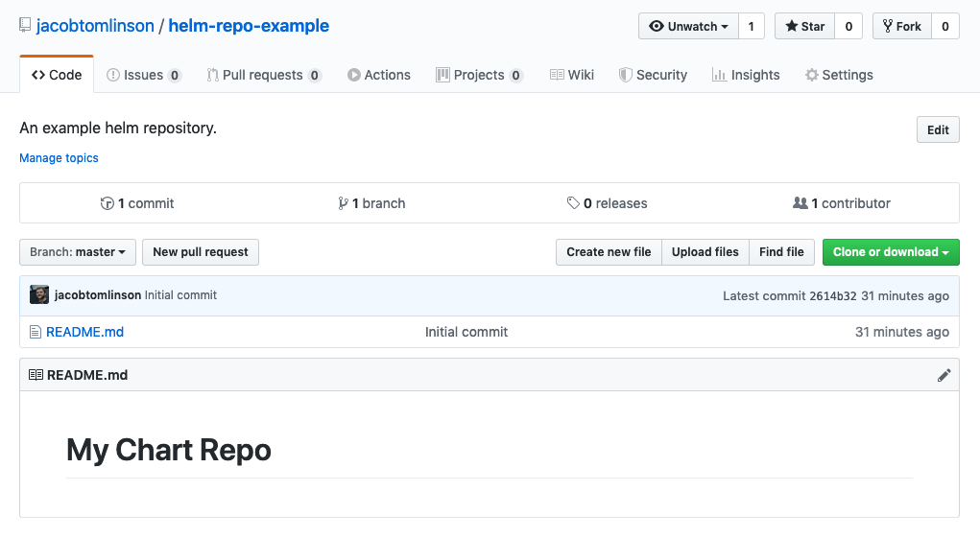Click the pencil icon to edit README

click(944, 375)
